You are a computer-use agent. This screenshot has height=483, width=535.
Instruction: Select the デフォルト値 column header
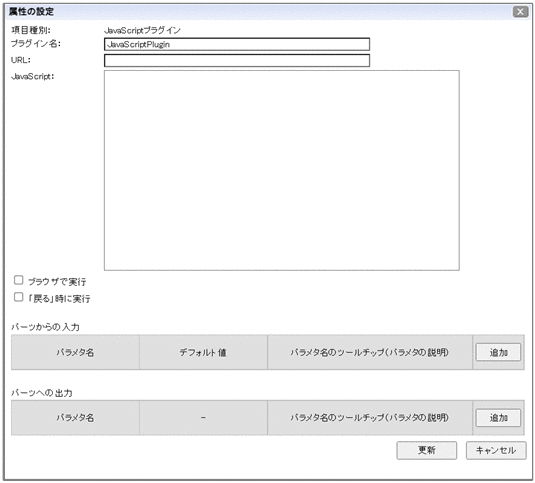[x=203, y=352]
